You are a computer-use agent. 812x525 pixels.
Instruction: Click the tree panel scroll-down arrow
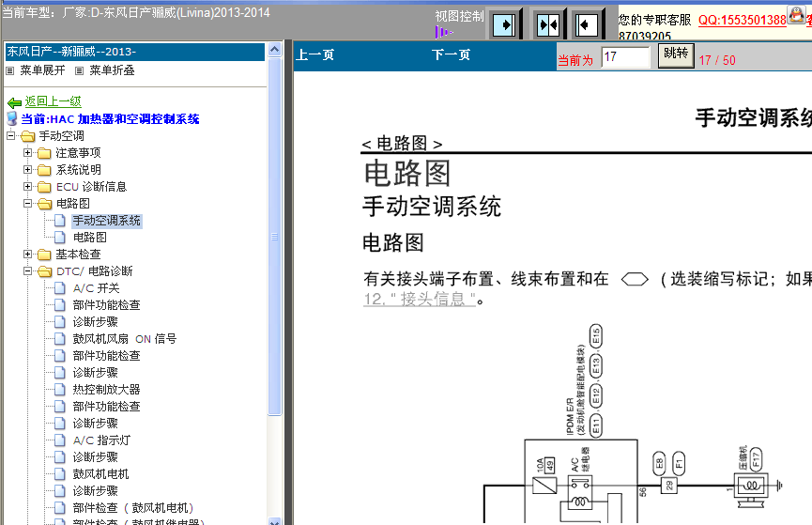pyautogui.click(x=274, y=521)
